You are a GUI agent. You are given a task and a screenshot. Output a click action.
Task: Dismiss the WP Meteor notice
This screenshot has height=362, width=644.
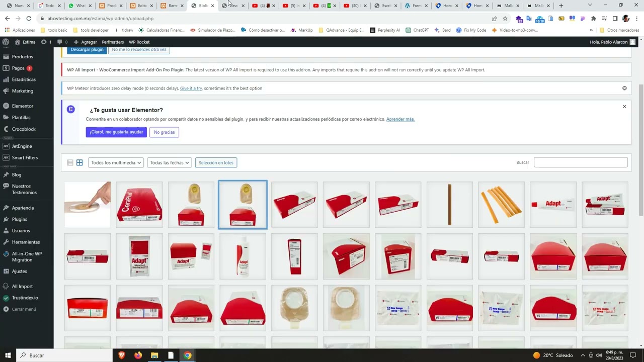click(624, 88)
